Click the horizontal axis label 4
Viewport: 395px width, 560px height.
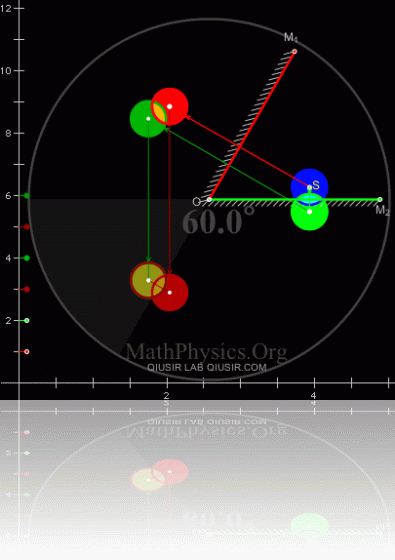pos(314,395)
